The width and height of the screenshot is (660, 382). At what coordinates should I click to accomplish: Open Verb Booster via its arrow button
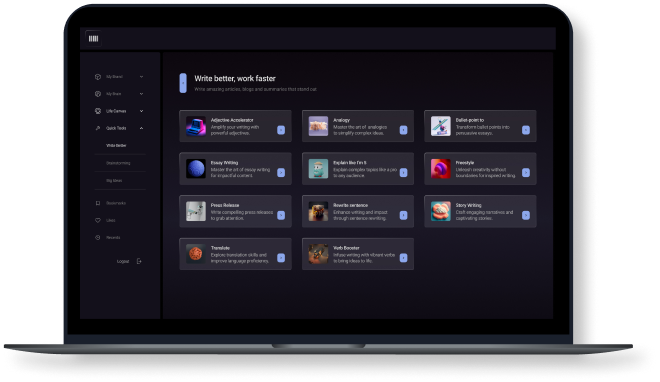(x=404, y=257)
